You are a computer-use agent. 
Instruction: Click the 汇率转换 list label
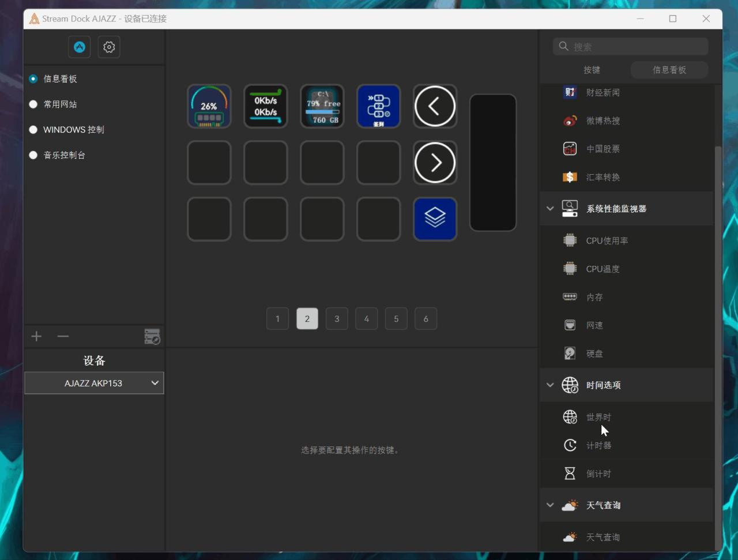pos(603,177)
